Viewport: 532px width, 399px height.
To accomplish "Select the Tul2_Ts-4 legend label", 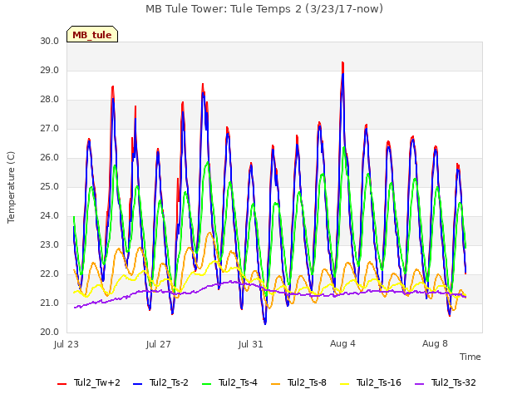I will (x=238, y=382).
